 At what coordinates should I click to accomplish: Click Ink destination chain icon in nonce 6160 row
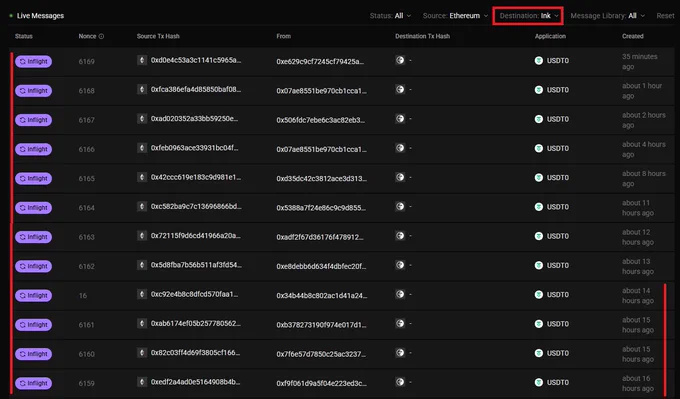click(x=400, y=352)
